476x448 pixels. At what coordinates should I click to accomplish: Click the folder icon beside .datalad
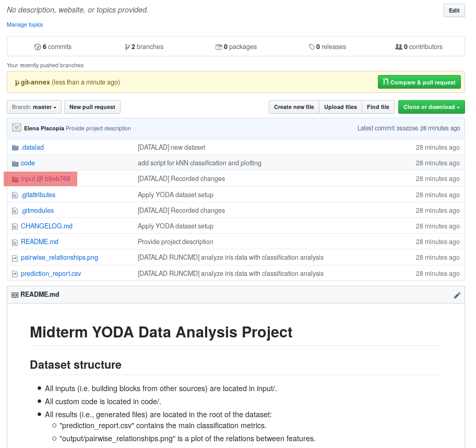[15, 147]
